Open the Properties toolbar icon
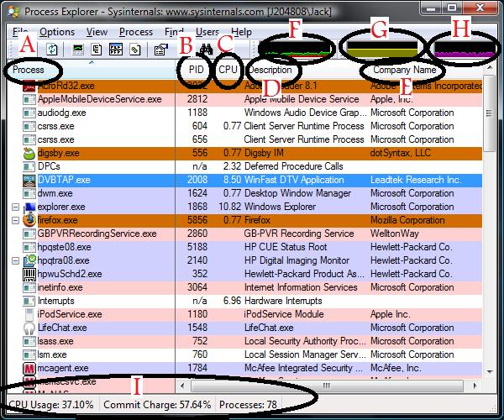504x420 pixels. [x=161, y=50]
